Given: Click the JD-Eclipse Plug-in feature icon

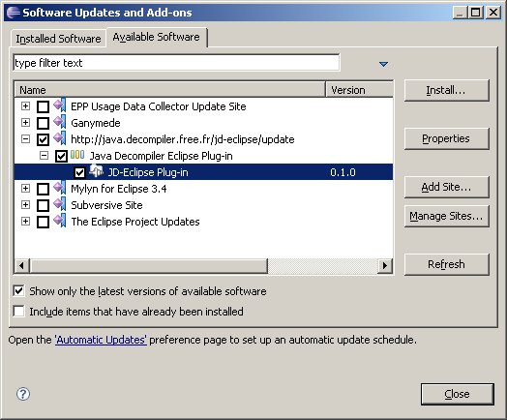Looking at the screenshot, I should tap(97, 171).
